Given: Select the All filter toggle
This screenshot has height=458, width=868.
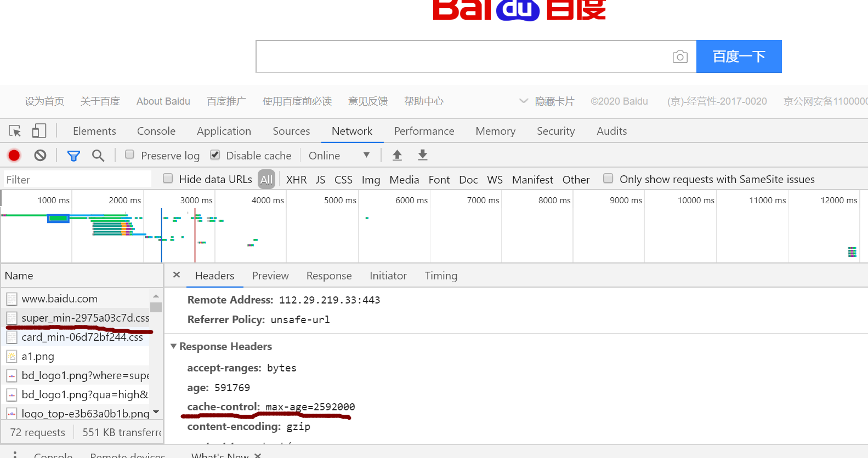Looking at the screenshot, I should pos(266,180).
